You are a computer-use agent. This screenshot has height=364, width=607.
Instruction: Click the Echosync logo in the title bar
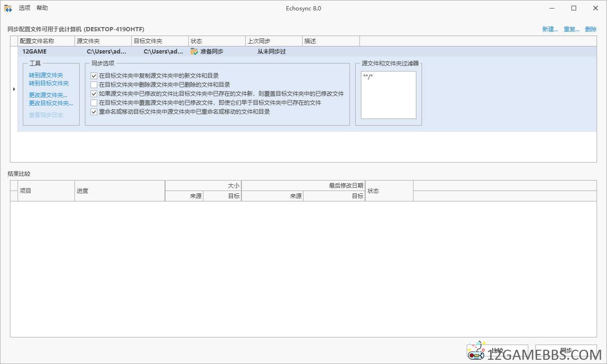click(8, 8)
